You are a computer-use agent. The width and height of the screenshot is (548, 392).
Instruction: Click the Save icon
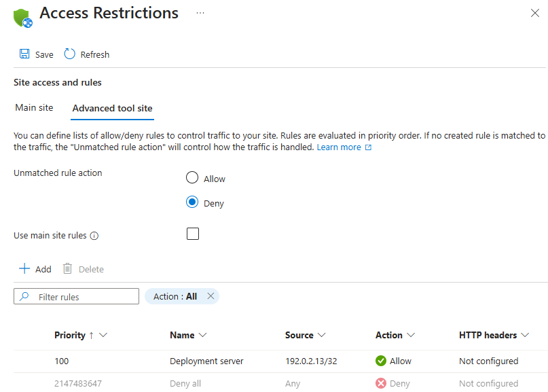[24, 54]
